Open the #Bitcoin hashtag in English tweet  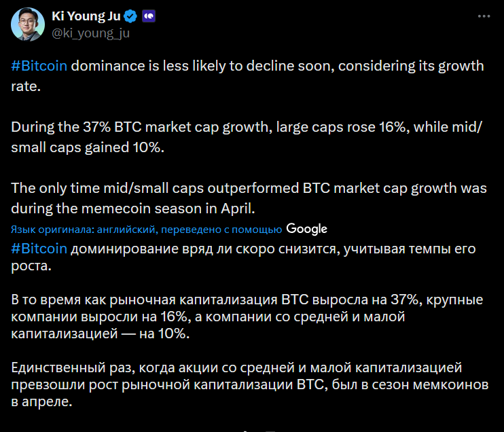[x=39, y=67]
